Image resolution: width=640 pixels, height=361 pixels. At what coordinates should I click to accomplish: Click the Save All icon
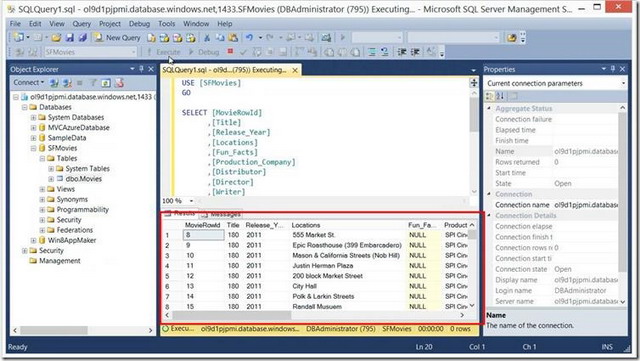click(82, 38)
